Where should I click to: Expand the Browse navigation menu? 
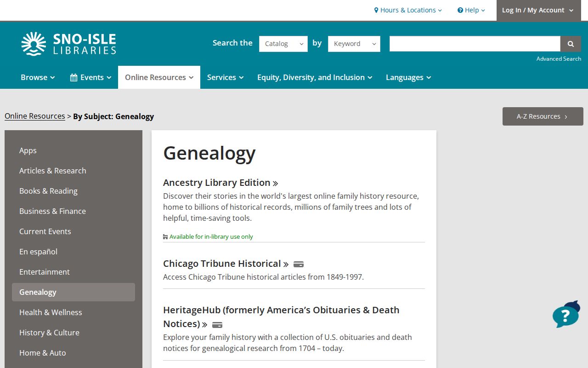[x=38, y=77]
